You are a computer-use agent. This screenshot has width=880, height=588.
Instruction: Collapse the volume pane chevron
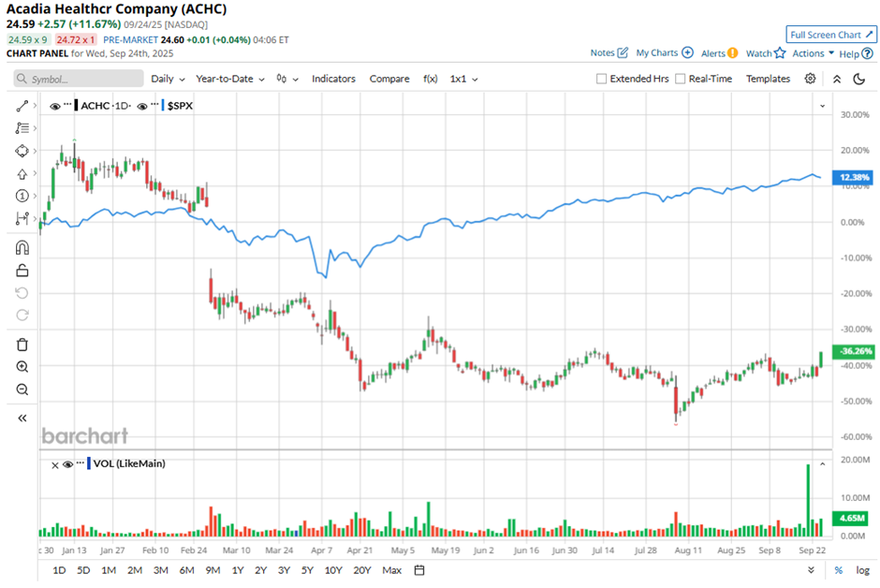[x=822, y=464]
